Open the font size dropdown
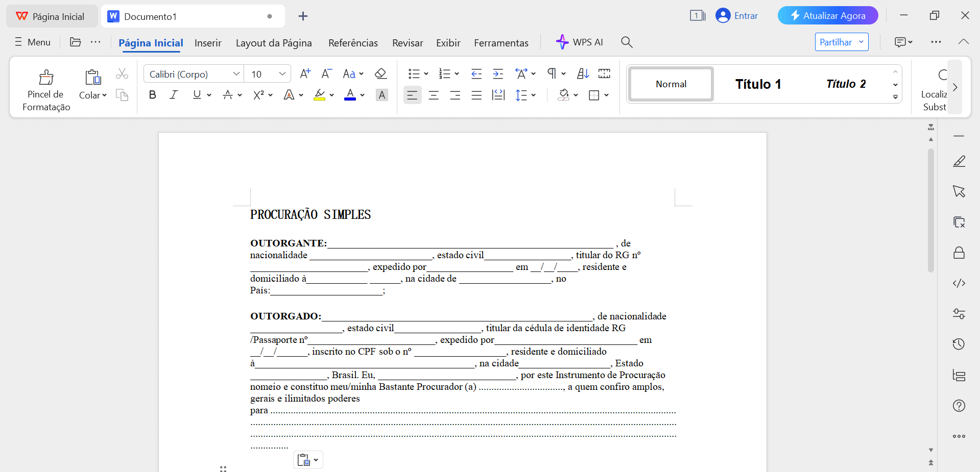This screenshot has height=472, width=980. coord(282,73)
